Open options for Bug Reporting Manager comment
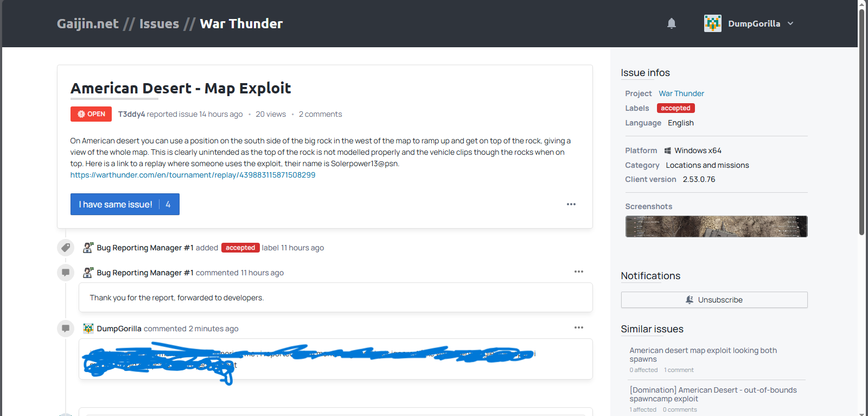The height and width of the screenshot is (416, 868). click(x=578, y=272)
